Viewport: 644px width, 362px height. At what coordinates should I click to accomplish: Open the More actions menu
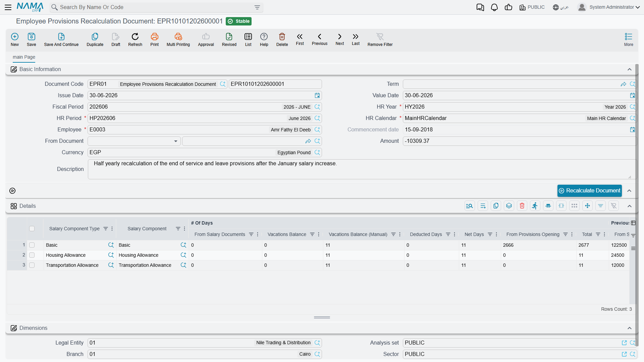point(629,39)
